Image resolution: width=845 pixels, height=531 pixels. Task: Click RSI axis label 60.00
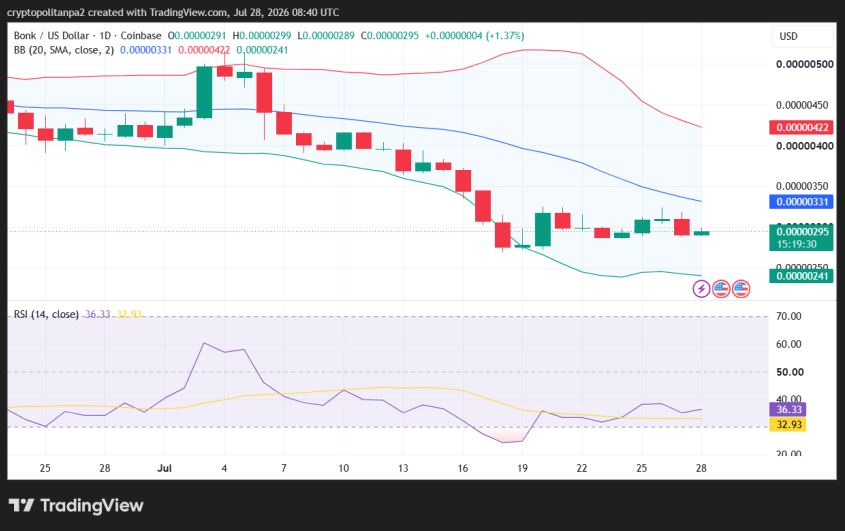[x=788, y=344]
